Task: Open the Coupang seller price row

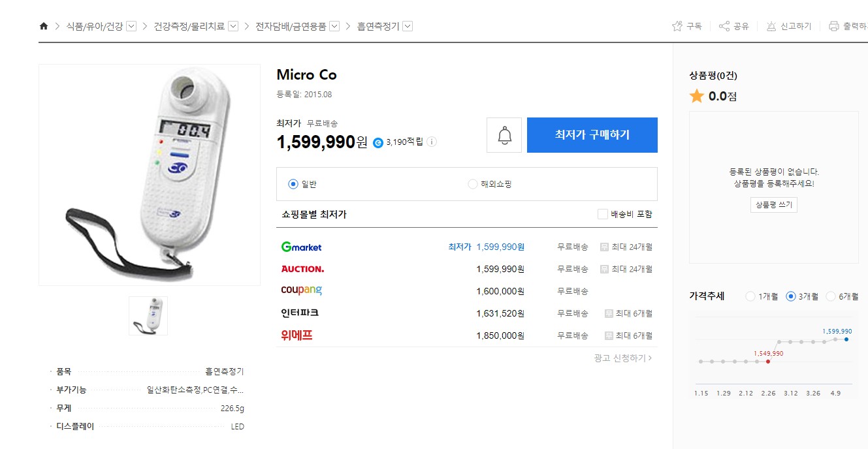Action: pyautogui.click(x=467, y=290)
